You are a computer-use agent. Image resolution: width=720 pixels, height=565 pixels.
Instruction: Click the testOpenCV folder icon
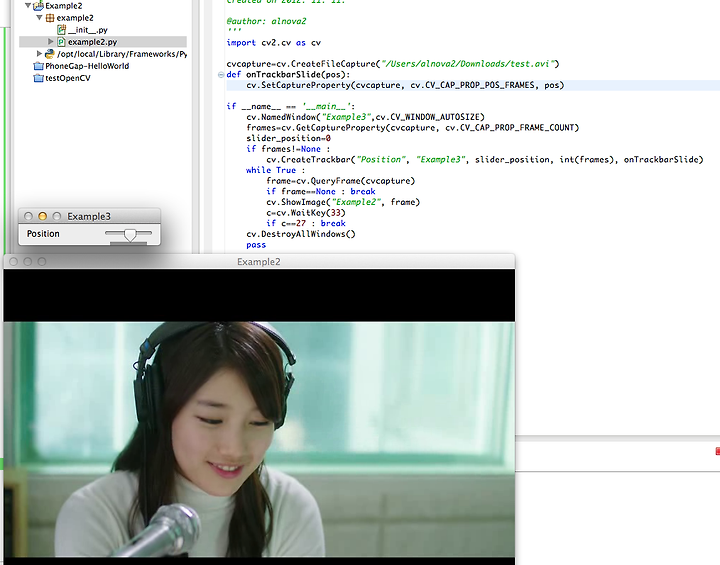(39, 78)
